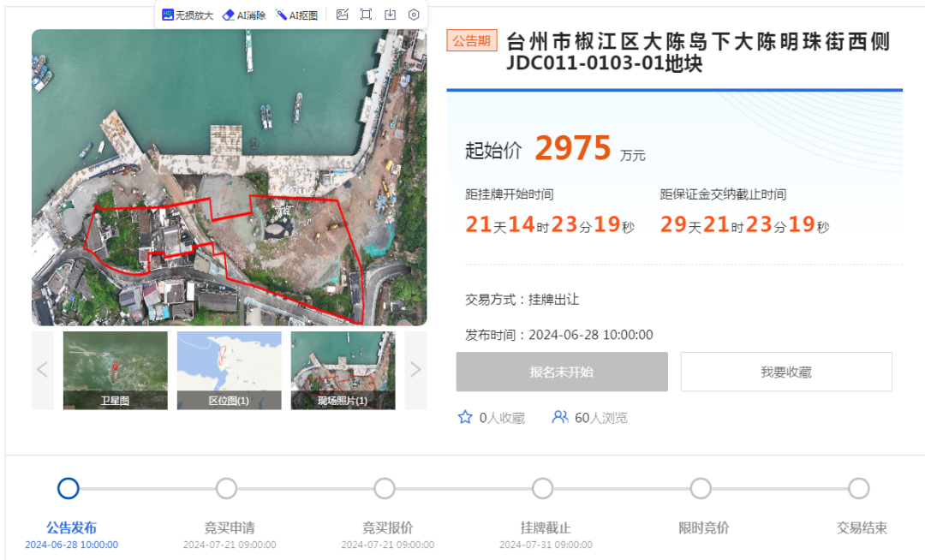This screenshot has width=925, height=560.
Task: Click the image edit icon in floating toolbar
Action: click(342, 15)
